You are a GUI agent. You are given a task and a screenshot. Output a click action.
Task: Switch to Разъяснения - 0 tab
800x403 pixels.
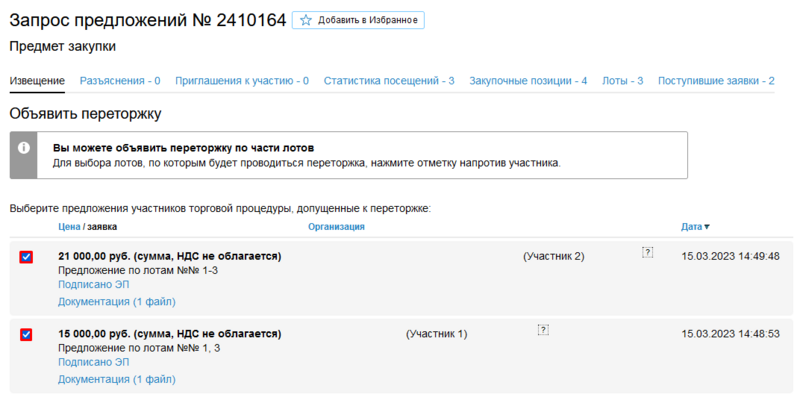tap(120, 80)
